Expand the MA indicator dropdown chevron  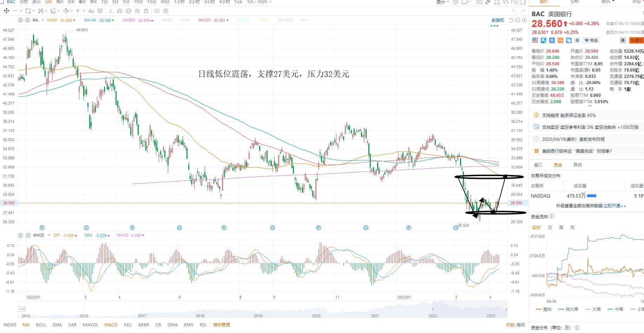tap(43, 20)
